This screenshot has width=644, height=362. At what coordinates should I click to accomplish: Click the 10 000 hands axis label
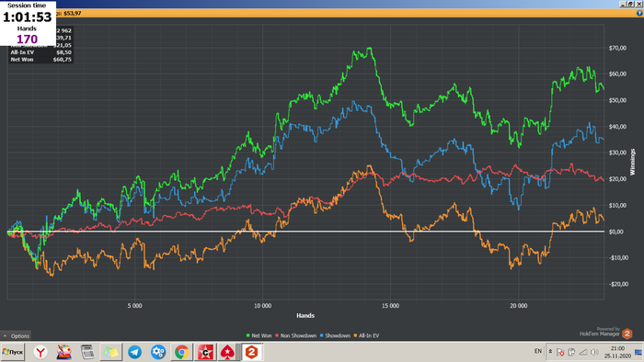[x=262, y=306]
